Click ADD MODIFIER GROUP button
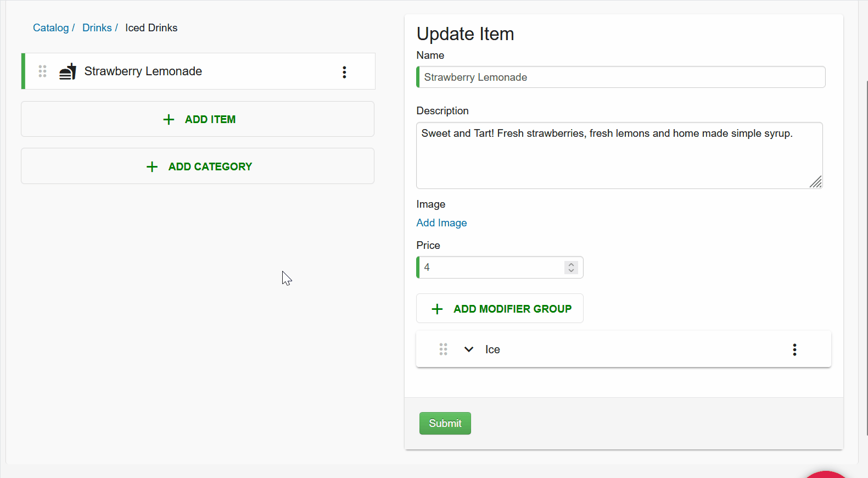The image size is (868, 478). 500,309
